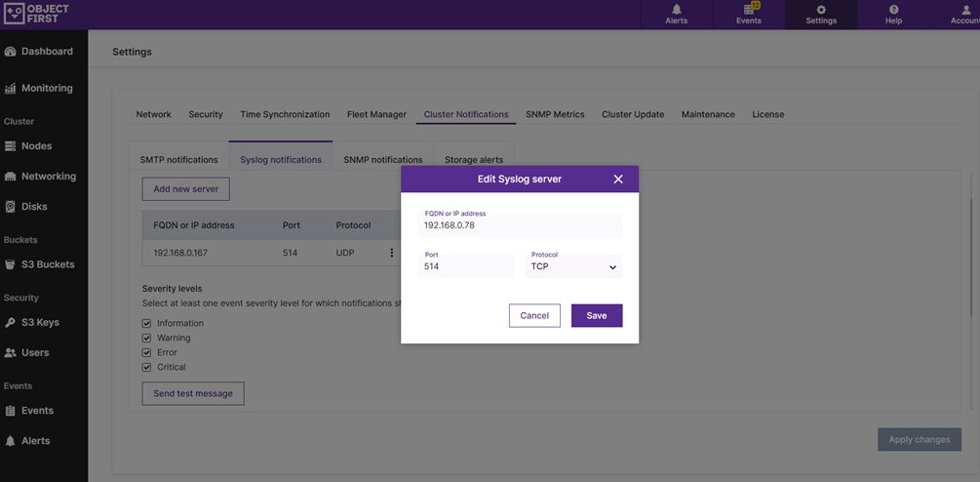
Task: Expand the Protocol dropdown showing TCP
Action: point(573,266)
